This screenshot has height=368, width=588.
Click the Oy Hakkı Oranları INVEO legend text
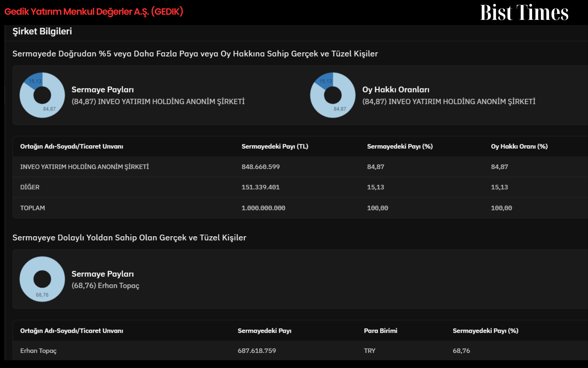tap(449, 102)
